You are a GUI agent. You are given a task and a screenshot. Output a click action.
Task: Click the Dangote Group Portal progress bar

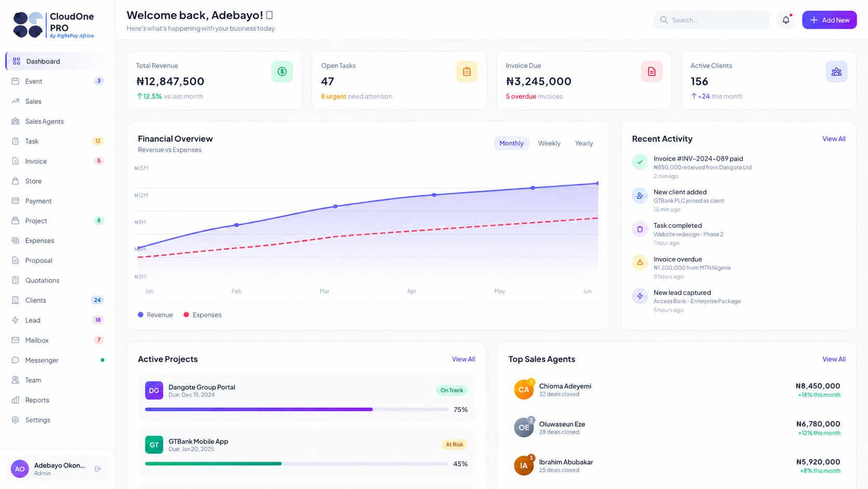(296, 409)
